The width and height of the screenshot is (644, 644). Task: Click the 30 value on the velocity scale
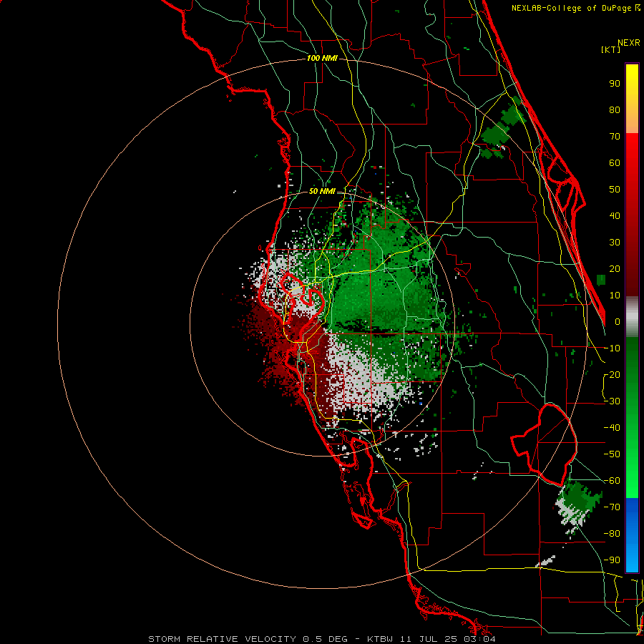pos(615,243)
